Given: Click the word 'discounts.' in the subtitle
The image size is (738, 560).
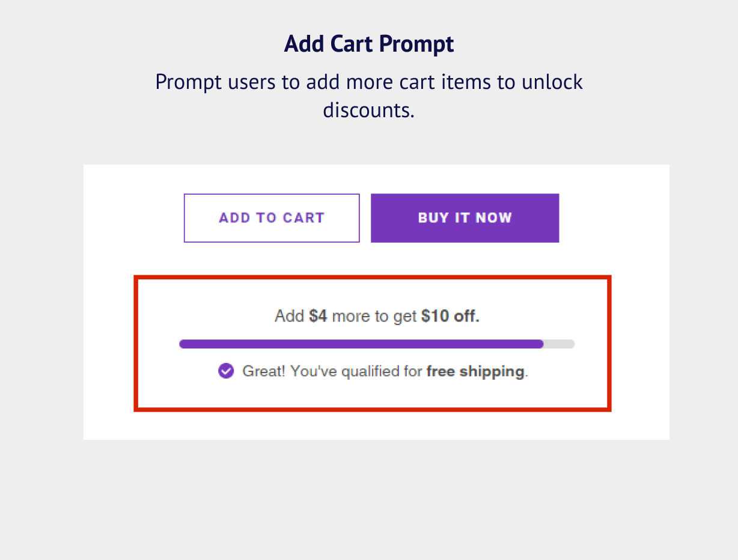Looking at the screenshot, I should pos(369,111).
